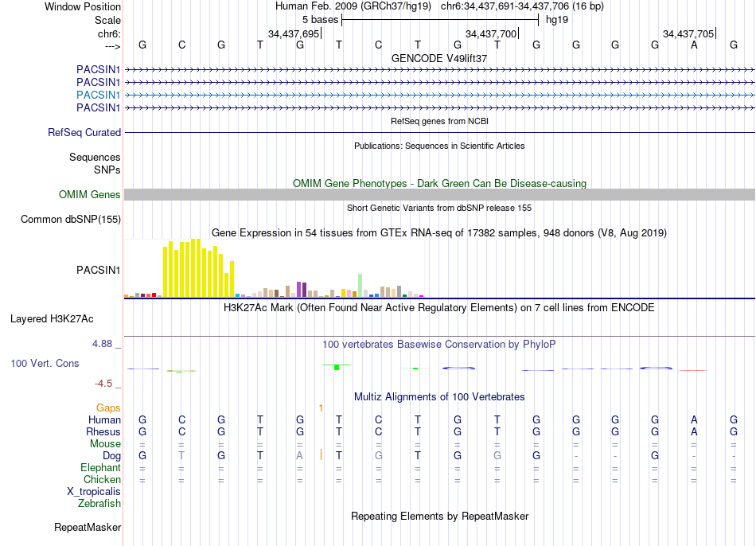The image size is (756, 546).
Task: Click 'Human Feb. 2009 (GRCh37/hg19)' assembly text
Action: (x=353, y=6)
